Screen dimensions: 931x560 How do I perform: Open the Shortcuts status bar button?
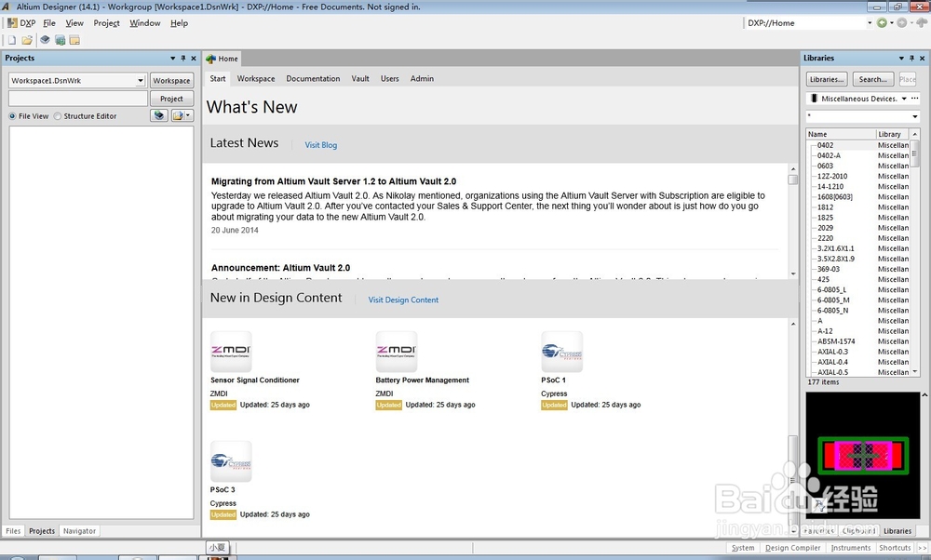click(894, 548)
